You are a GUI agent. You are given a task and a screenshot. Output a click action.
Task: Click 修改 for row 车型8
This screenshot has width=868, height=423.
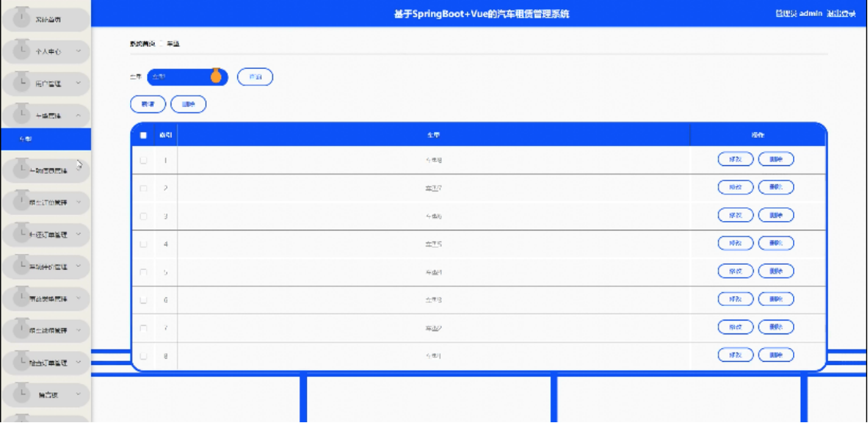[x=736, y=159]
